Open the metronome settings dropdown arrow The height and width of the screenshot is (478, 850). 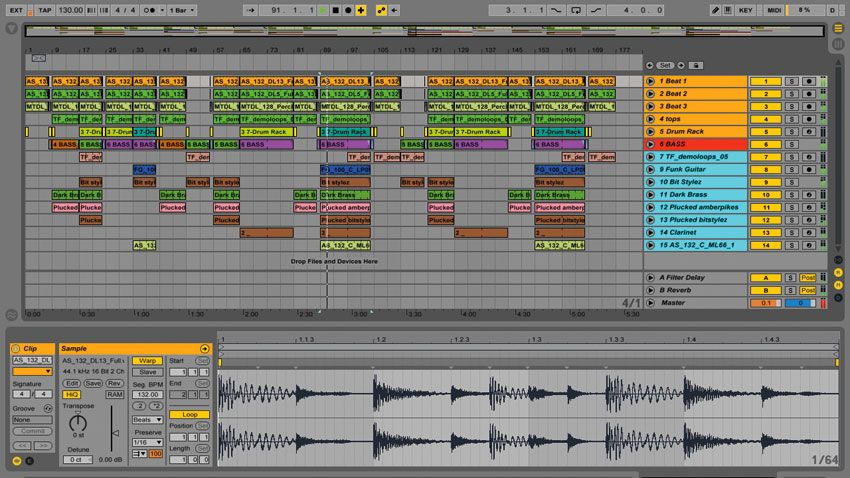(162, 10)
